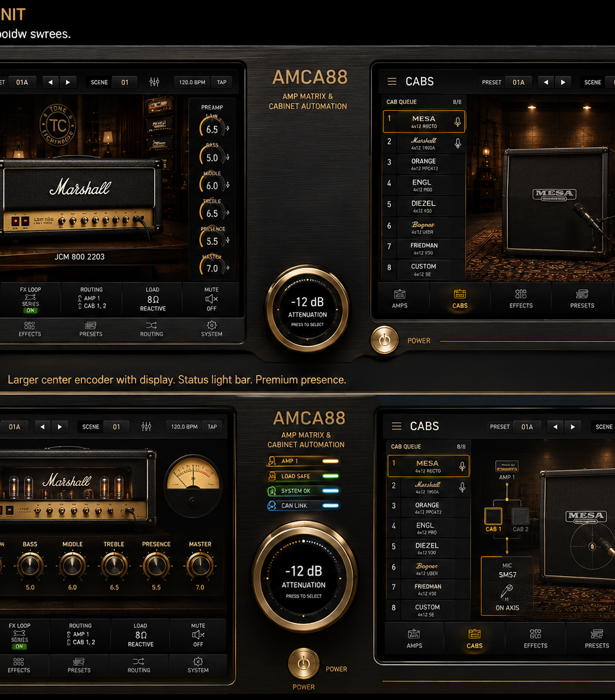615x700 pixels.
Task: Click mic icon on upper Marshall 4x12 cab row
Action: [x=457, y=143]
